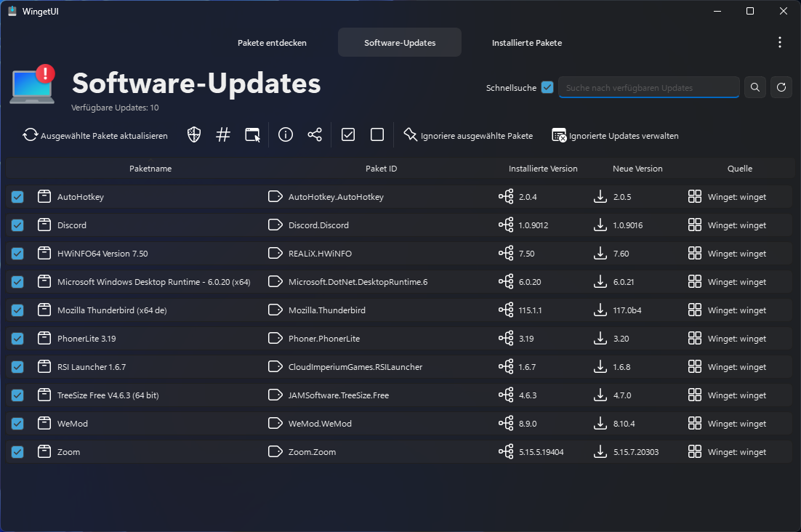Click download icon next to 4.7.0
Screen dimensions: 801x532
click(600, 395)
